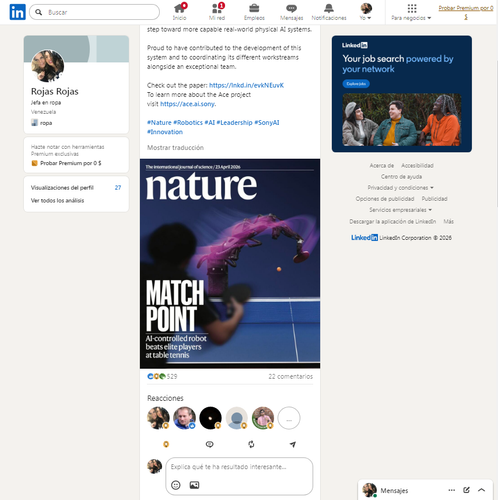Add a photo with the comment image icon

[x=194, y=485]
